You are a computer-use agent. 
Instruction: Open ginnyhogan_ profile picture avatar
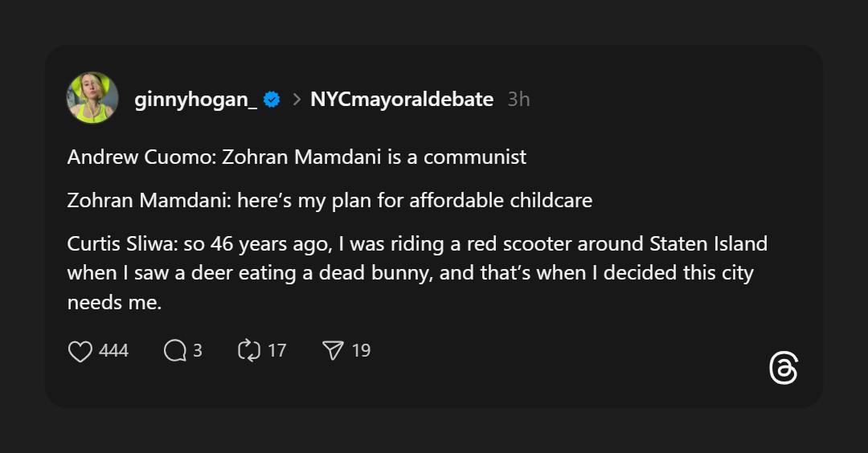(92, 98)
